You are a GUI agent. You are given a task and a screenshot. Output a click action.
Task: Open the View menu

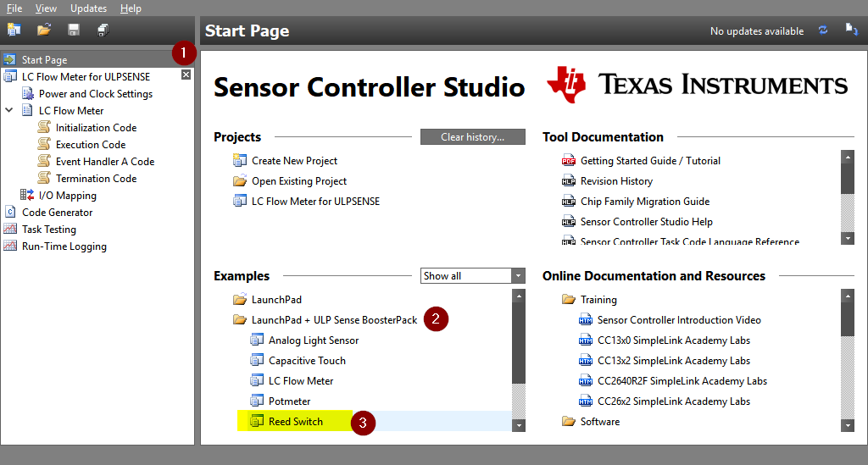point(46,8)
